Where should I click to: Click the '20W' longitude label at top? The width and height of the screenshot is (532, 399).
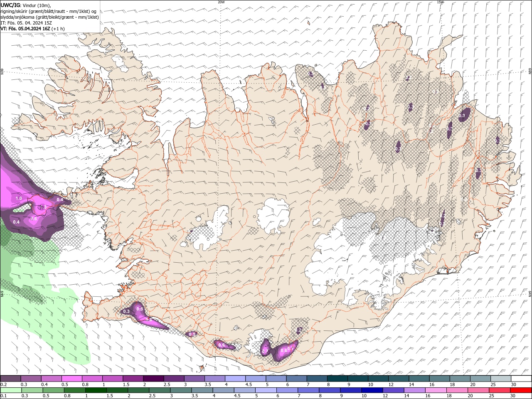pos(221,2)
